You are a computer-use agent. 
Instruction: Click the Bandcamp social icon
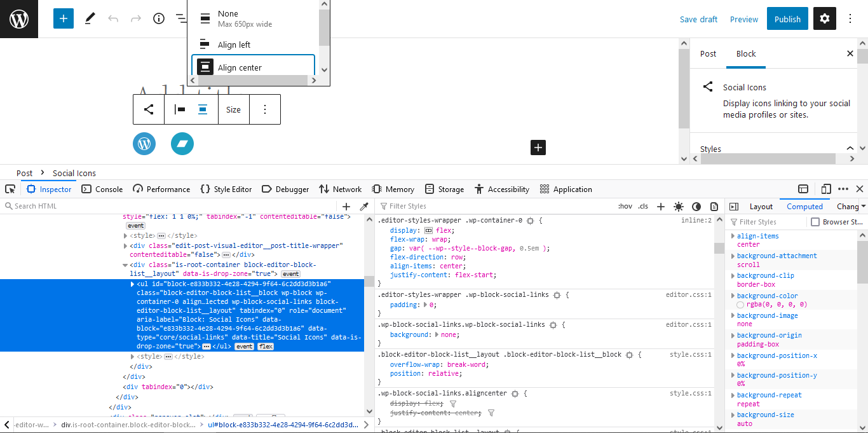click(182, 144)
